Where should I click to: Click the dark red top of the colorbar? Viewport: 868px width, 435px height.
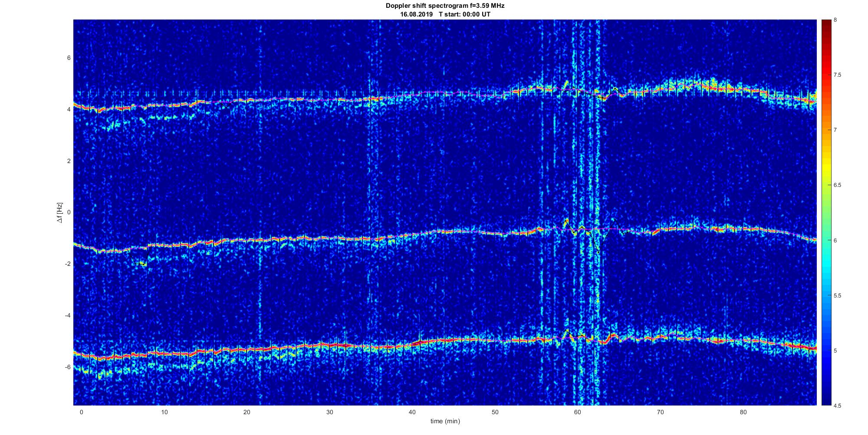(x=826, y=26)
